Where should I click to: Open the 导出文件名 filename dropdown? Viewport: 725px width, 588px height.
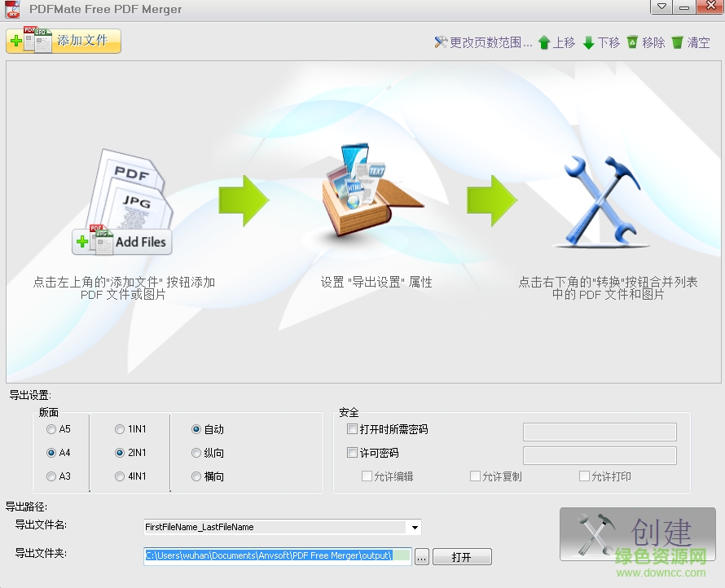coord(414,527)
